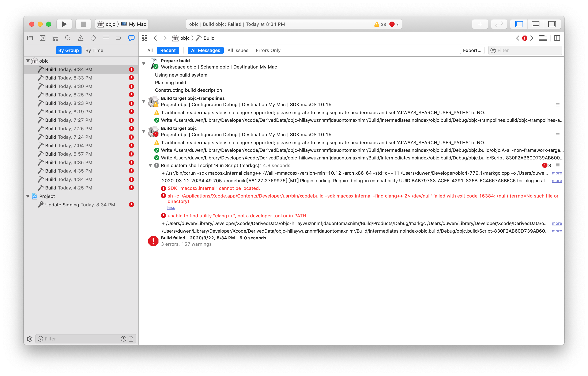Select Errors Only scope
This screenshot has width=588, height=376.
[268, 50]
